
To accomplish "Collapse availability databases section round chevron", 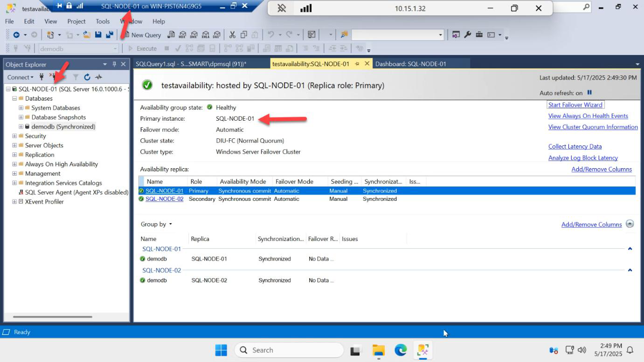I will [x=630, y=224].
